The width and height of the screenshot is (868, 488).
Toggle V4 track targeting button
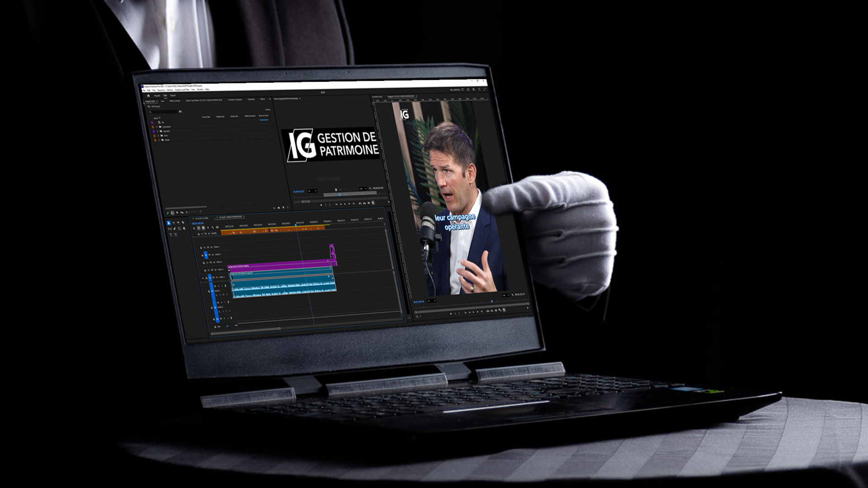click(206, 255)
